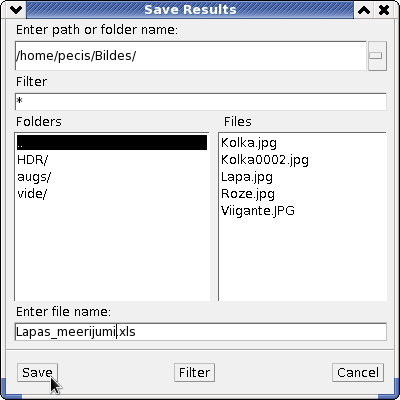Pick Roze.jpg in the Files list
The width and height of the screenshot is (400, 400).
(x=248, y=194)
